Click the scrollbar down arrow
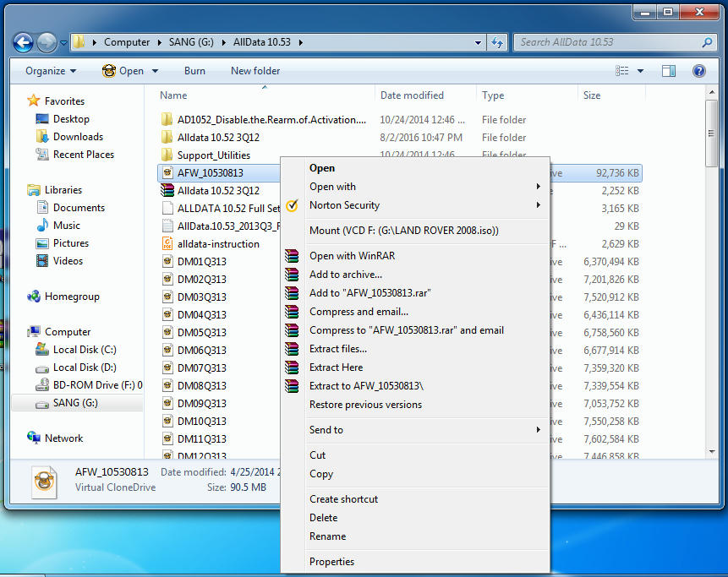The image size is (728, 577). pos(712,451)
